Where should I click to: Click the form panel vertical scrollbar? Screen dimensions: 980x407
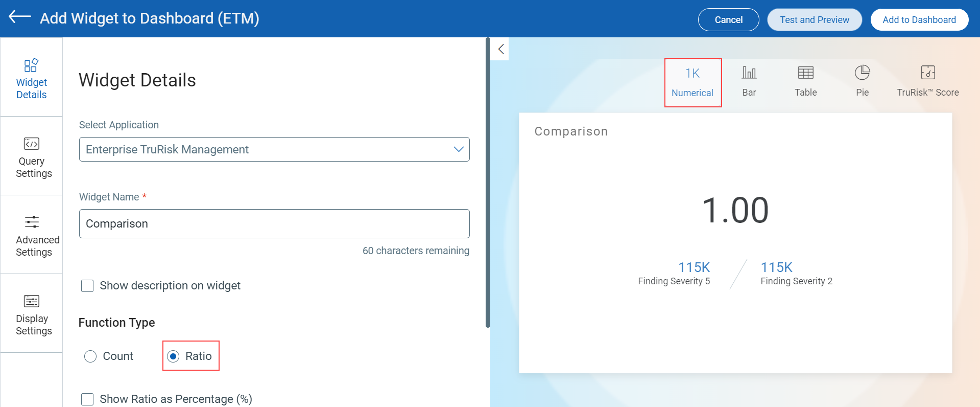pyautogui.click(x=488, y=183)
